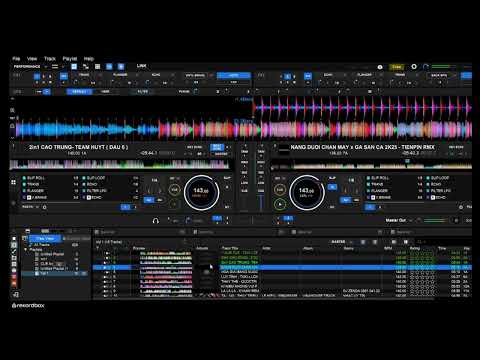
Task: Click the green play button on deck 2
Action: [280, 204]
